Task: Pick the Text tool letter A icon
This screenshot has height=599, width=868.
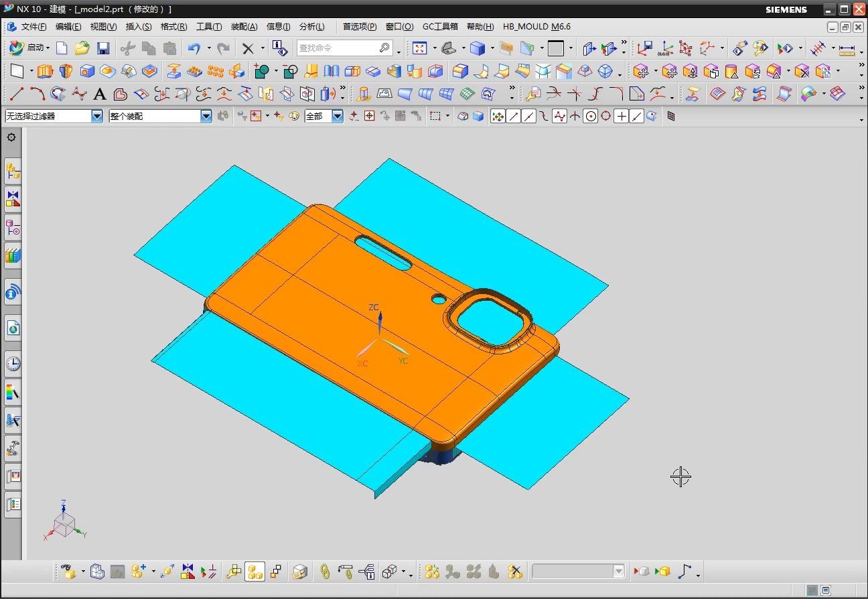Action: pos(100,94)
